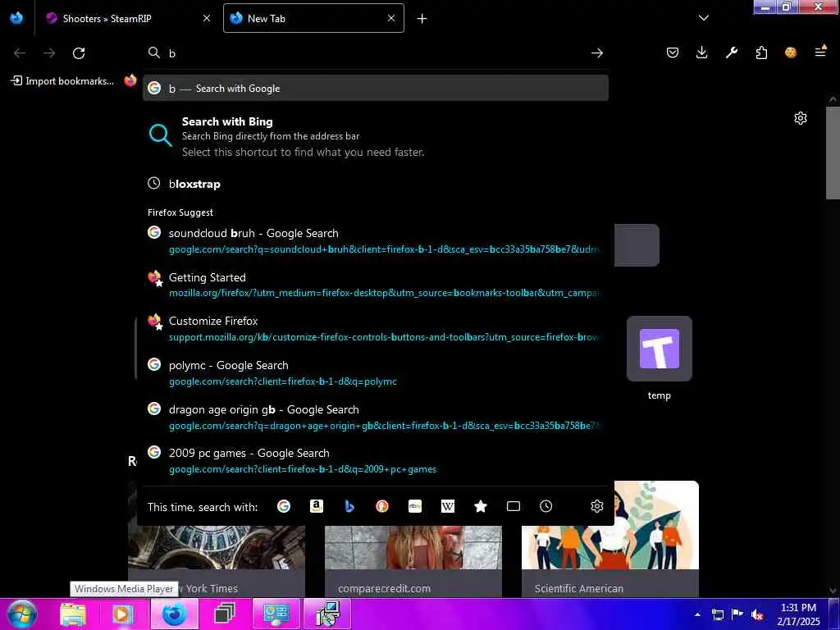The height and width of the screenshot is (630, 840).
Task: Go forward with the right arrow button
Action: (x=49, y=53)
